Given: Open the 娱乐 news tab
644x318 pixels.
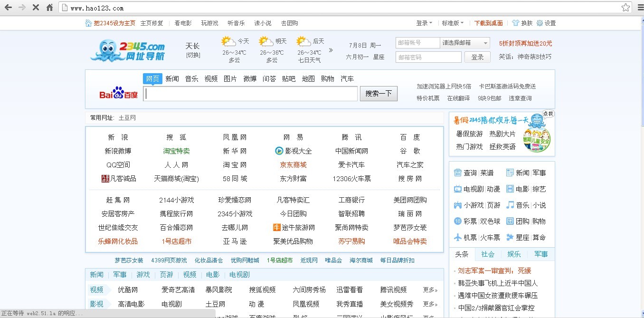Looking at the screenshot, I should 514,254.
